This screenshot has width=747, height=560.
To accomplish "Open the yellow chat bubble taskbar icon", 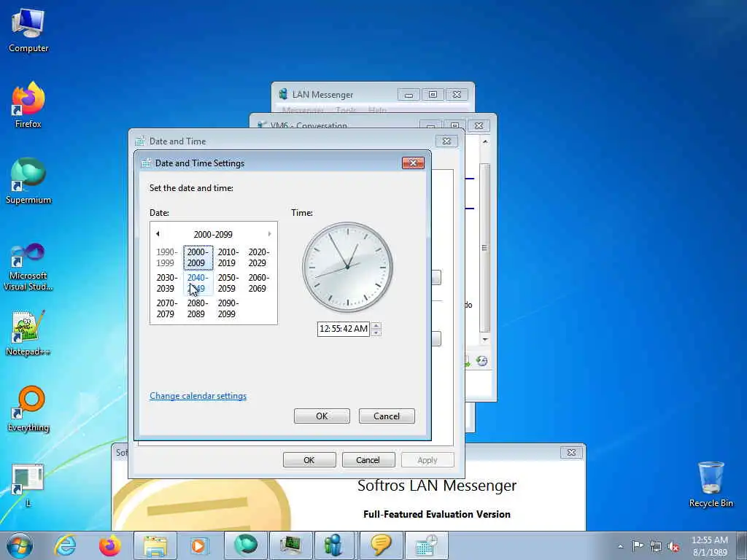I will [381, 545].
